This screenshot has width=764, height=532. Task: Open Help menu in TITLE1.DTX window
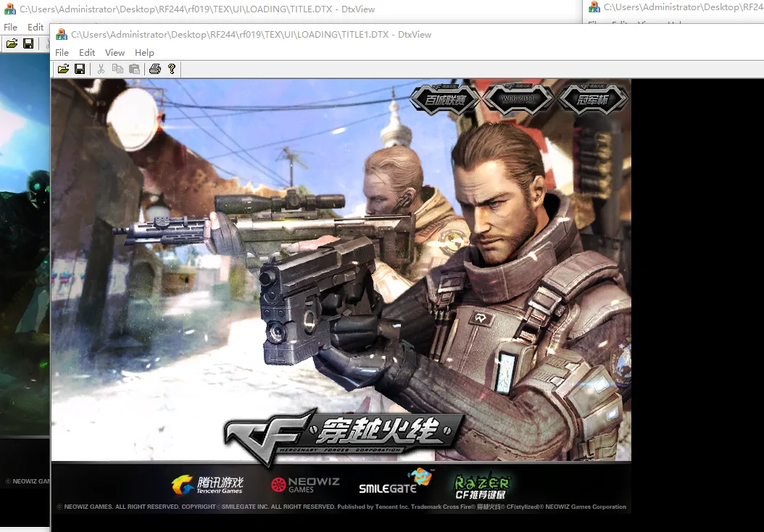click(144, 52)
